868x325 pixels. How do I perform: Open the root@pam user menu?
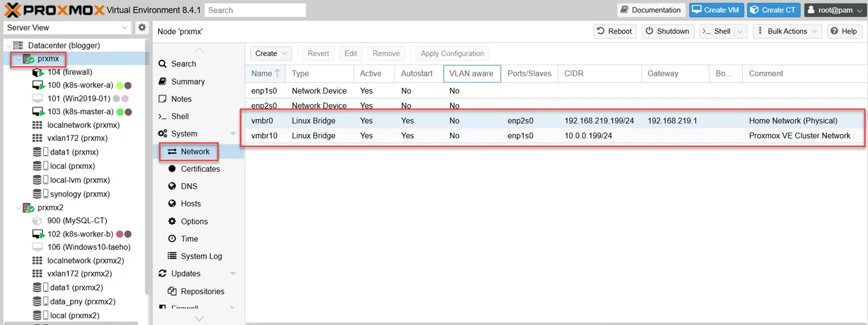[x=835, y=10]
